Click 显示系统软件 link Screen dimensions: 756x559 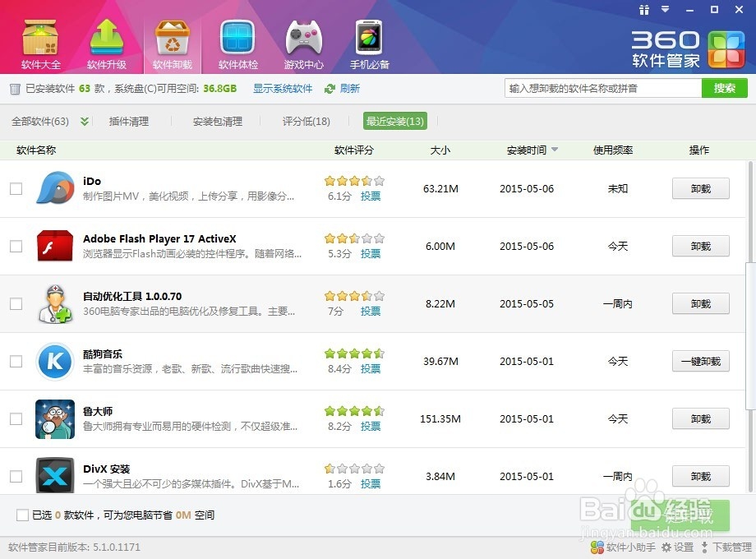283,89
